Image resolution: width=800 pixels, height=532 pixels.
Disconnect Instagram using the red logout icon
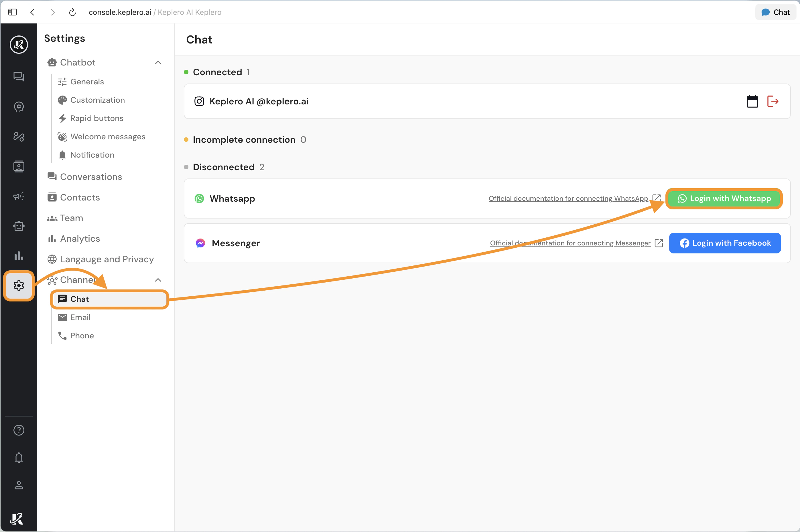(x=773, y=101)
